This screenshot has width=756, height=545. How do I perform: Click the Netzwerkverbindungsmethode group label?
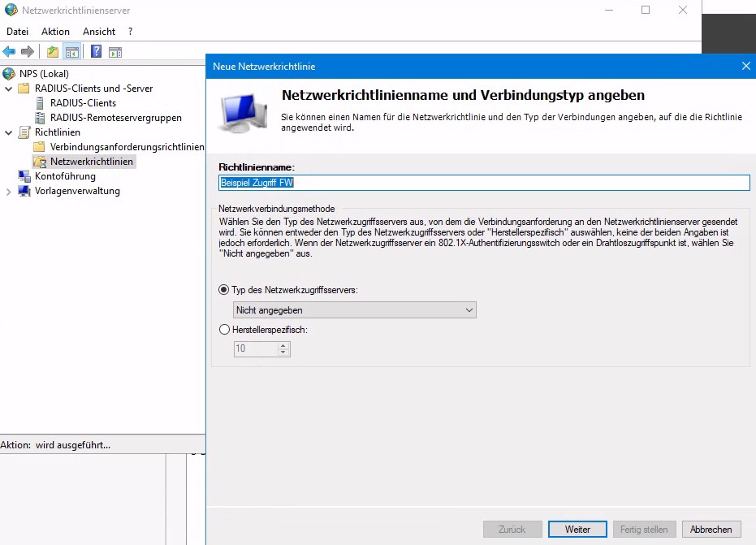(276, 209)
